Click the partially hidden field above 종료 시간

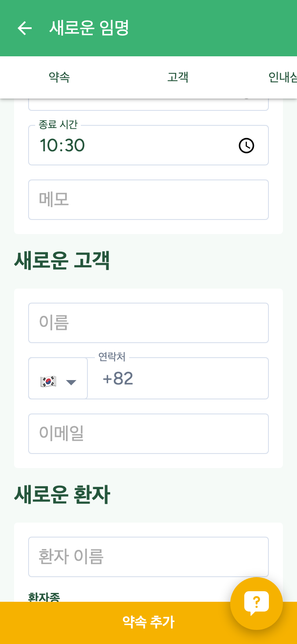tap(148, 105)
